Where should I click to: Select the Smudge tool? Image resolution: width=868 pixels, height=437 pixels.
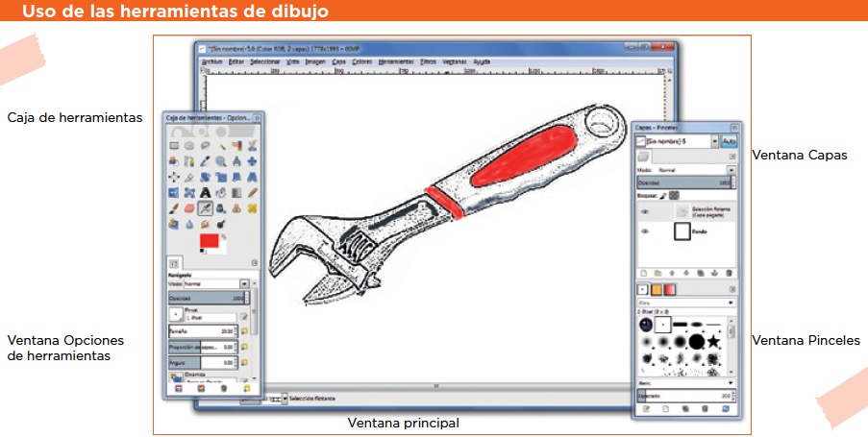tap(205, 224)
